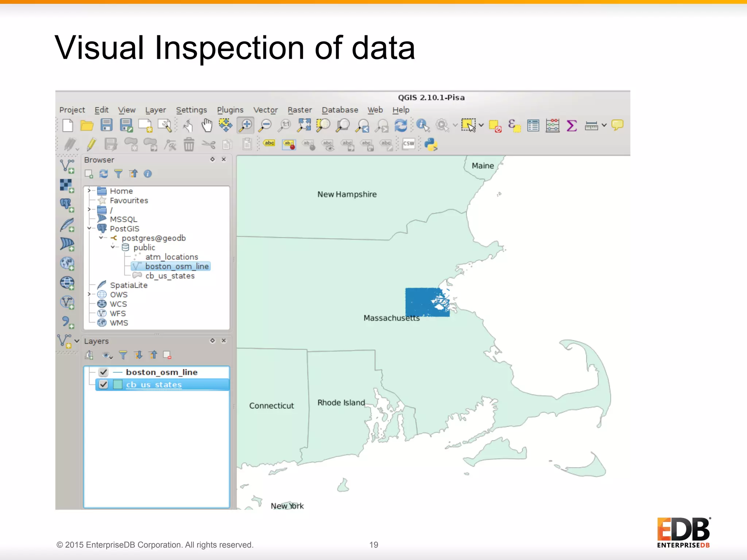This screenshot has width=747, height=560.
Task: Click the Browser panel filter funnel icon
Action: pyautogui.click(x=118, y=174)
